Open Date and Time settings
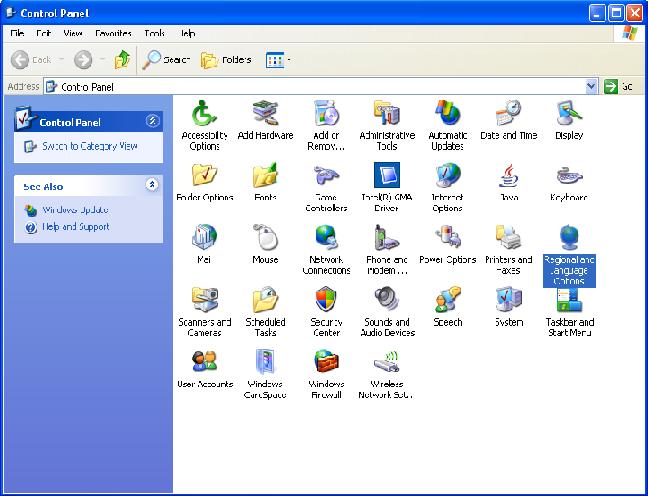Viewport: 648px width, 496px height. point(508,120)
